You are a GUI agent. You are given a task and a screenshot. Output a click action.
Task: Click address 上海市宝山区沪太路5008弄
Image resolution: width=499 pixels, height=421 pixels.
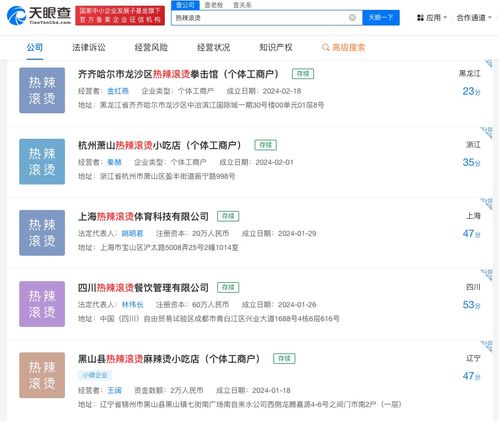158,248
